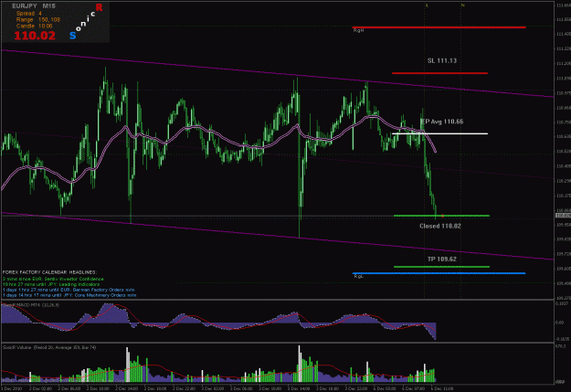Click the RgL label

point(358,276)
